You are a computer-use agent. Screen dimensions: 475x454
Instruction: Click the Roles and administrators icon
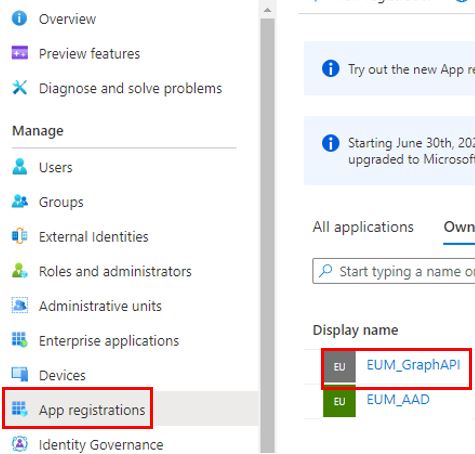pyautogui.click(x=20, y=271)
